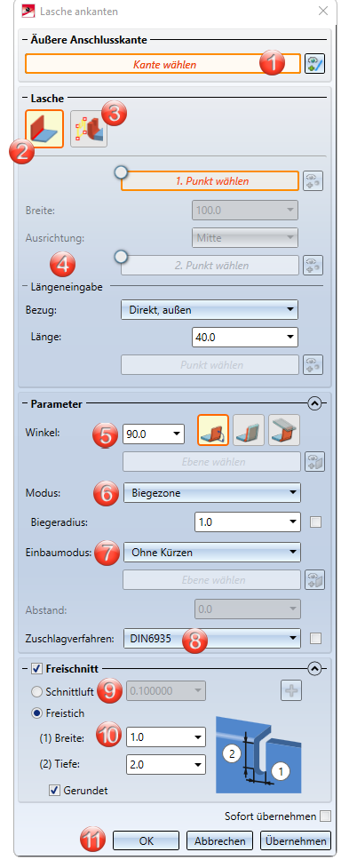349x868 pixels.
Task: Click plane picker icon below Winkel
Action: pyautogui.click(x=314, y=461)
